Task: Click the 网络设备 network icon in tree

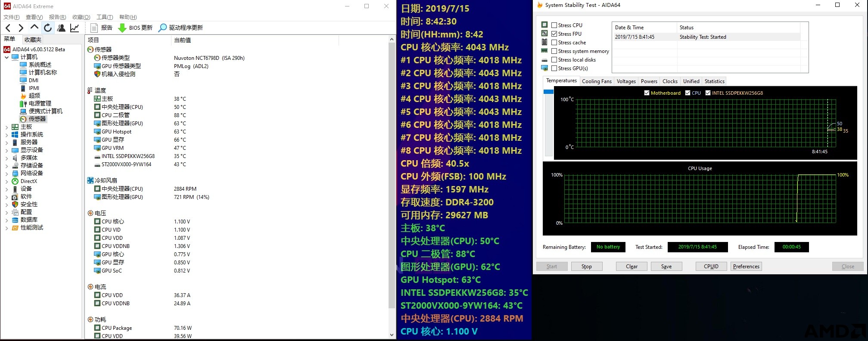Action: click(15, 173)
